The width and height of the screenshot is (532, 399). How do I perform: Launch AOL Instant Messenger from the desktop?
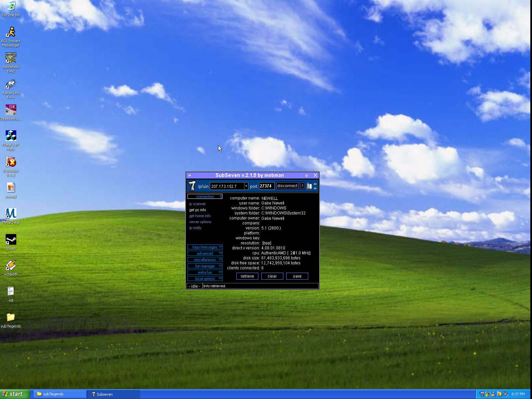tap(11, 37)
